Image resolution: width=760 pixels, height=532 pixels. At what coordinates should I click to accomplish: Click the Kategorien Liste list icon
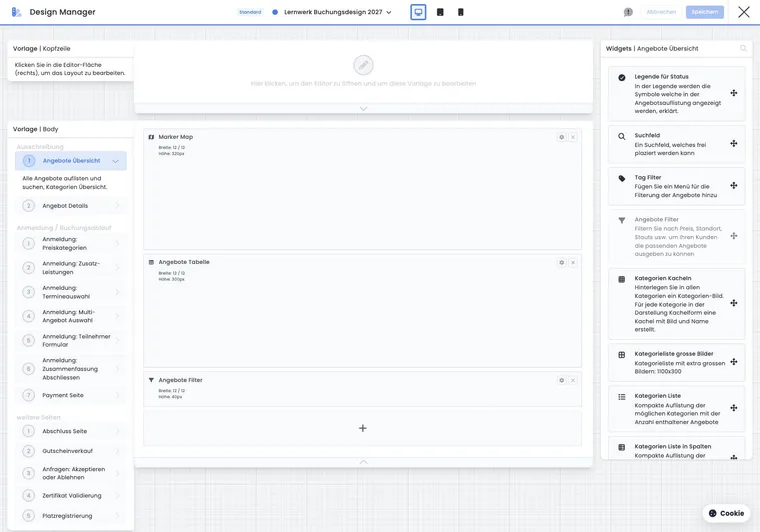(x=621, y=397)
